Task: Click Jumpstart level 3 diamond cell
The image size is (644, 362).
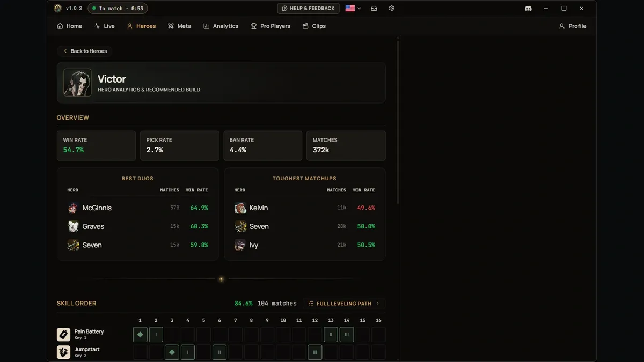Action: (x=172, y=352)
